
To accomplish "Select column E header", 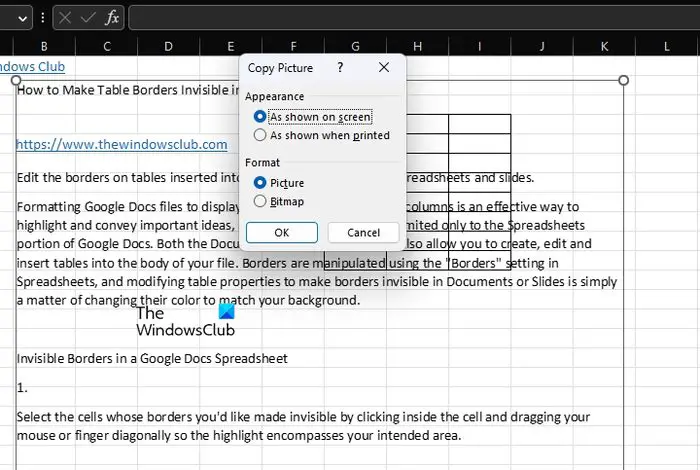I will [x=230, y=46].
